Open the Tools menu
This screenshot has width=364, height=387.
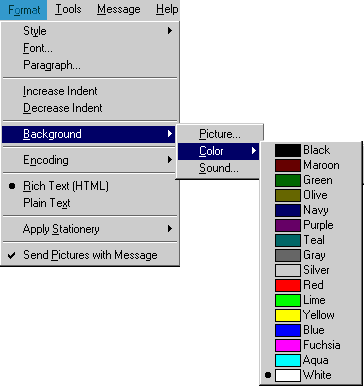[x=68, y=10]
